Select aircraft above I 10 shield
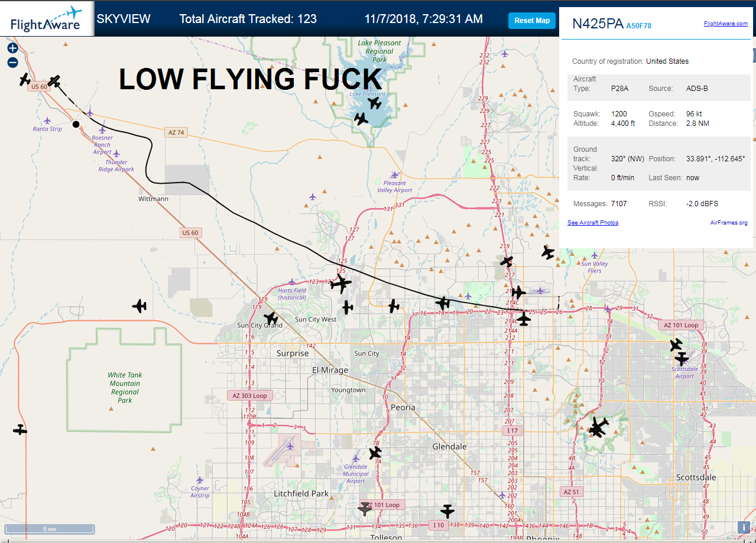 [x=447, y=511]
